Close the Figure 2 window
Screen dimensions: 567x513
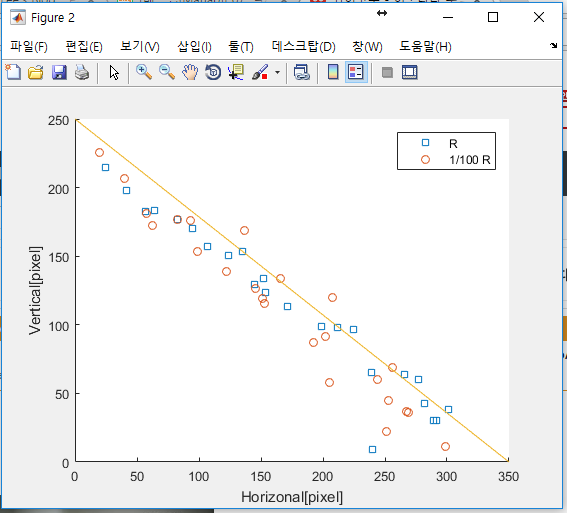[539, 17]
